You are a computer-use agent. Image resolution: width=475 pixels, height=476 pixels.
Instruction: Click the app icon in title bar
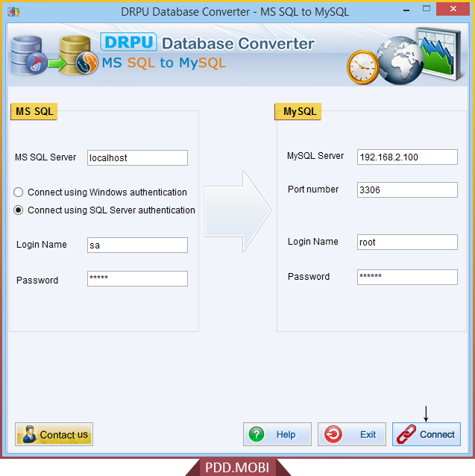pos(13,12)
